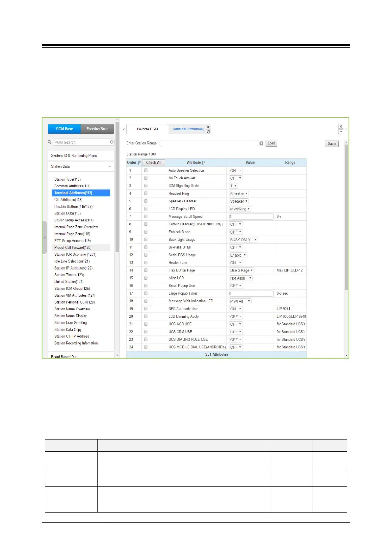Click the Save button
Screen dimensions: 392x554
pos(332,144)
